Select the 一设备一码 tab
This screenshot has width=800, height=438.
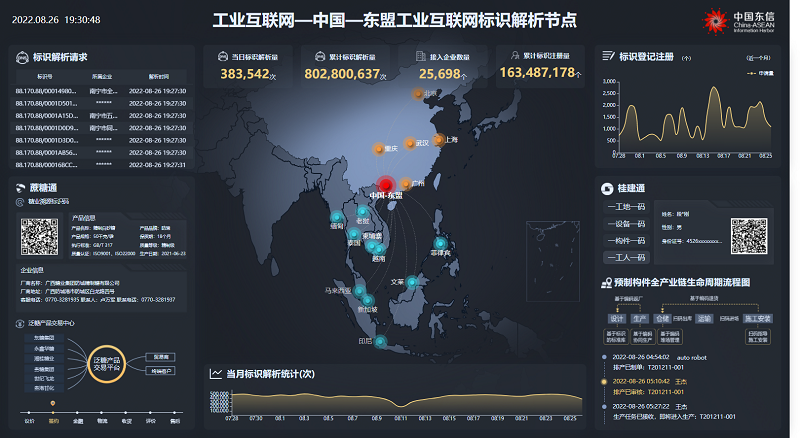coord(627,224)
